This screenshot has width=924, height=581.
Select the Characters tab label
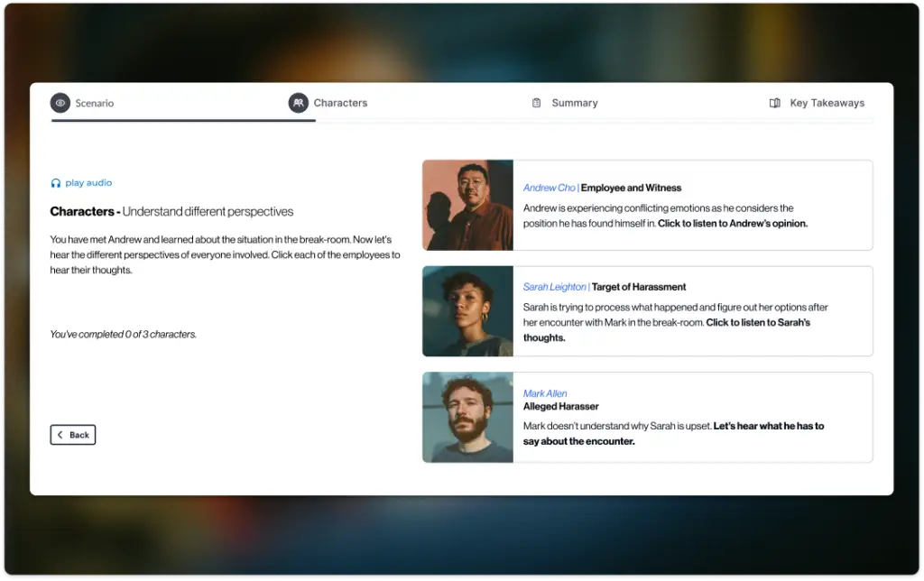pyautogui.click(x=340, y=103)
